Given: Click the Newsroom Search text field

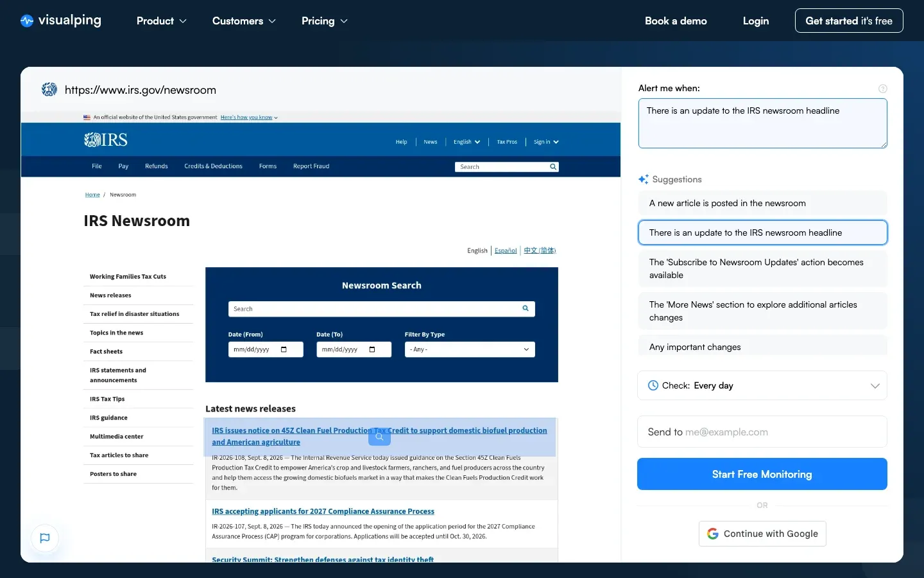Looking at the screenshot, I should coord(382,309).
